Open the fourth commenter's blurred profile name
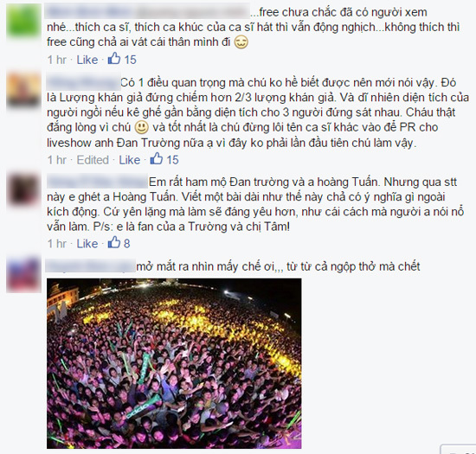Image resolution: width=476 pixels, height=454 pixels. (90, 266)
